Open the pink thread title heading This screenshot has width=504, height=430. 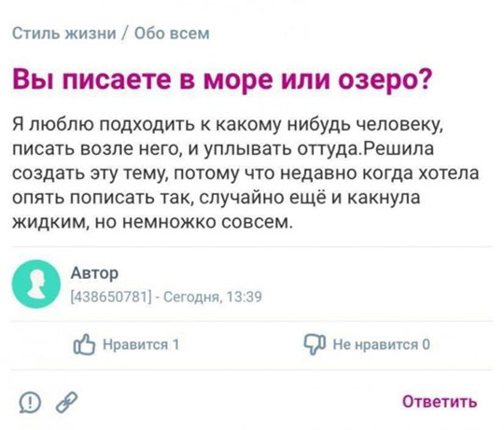tap(222, 79)
